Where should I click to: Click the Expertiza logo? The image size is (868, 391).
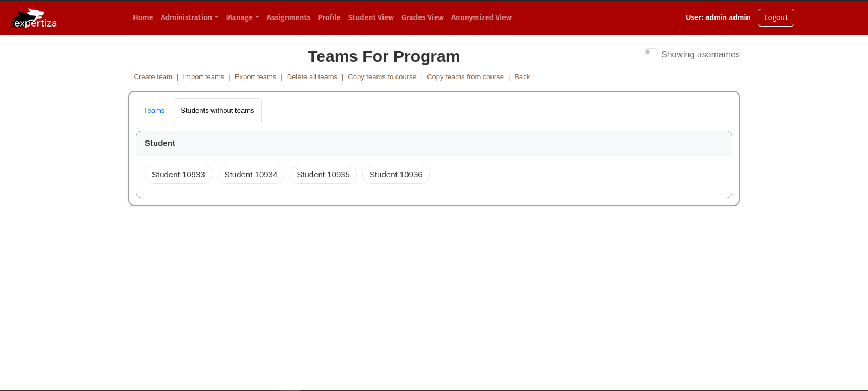point(35,18)
